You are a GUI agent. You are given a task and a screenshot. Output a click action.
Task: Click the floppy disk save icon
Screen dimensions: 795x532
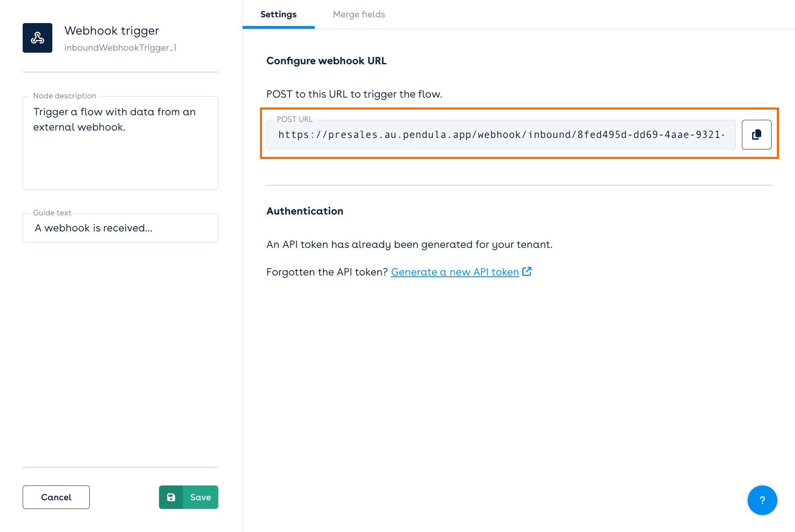(x=171, y=497)
